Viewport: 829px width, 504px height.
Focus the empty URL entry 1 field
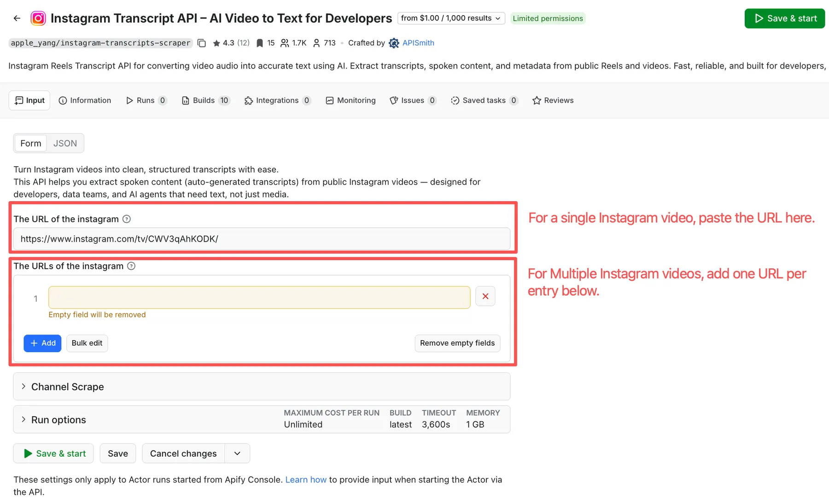[x=259, y=297]
